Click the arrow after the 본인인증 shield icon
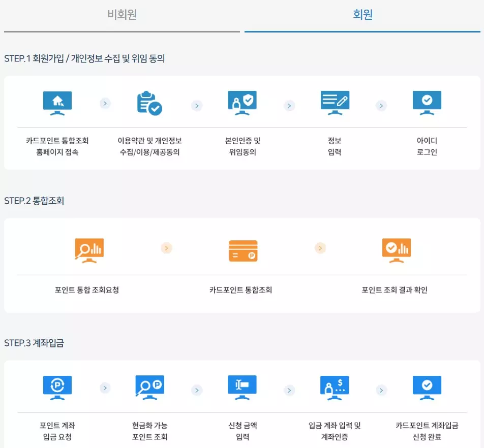484x448 pixels. pyautogui.click(x=289, y=106)
